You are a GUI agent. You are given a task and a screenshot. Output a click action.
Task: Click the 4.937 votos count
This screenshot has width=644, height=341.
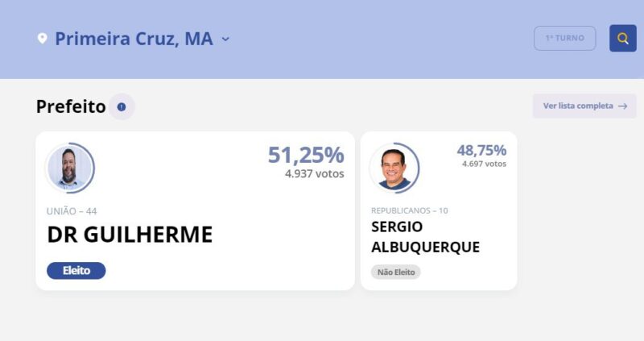pos(315,173)
